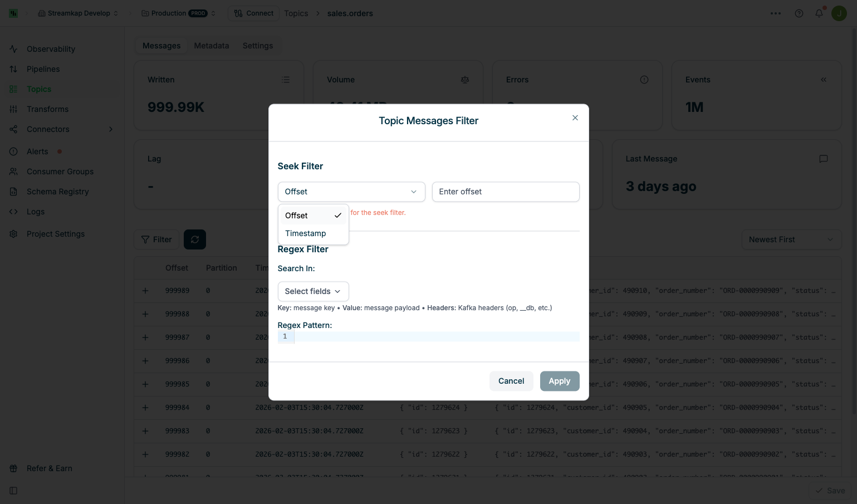Click the Schema Registry sidebar icon

pos(13,192)
